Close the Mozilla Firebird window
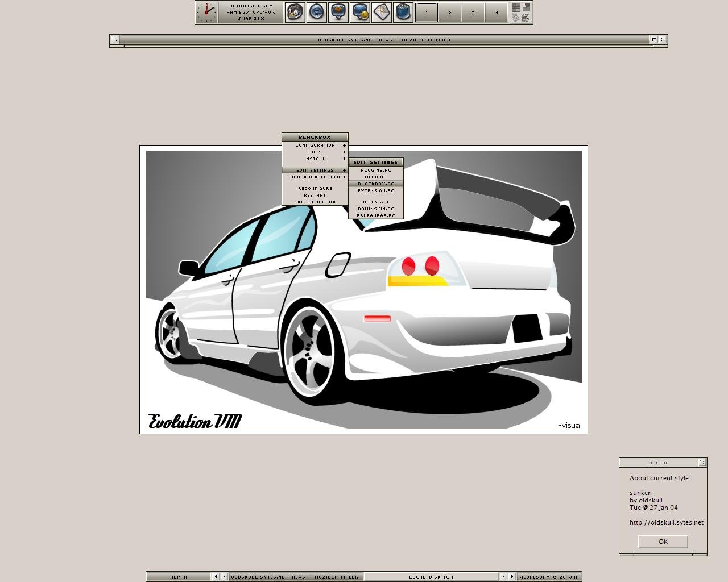The height and width of the screenshot is (582, 728). (x=663, y=40)
